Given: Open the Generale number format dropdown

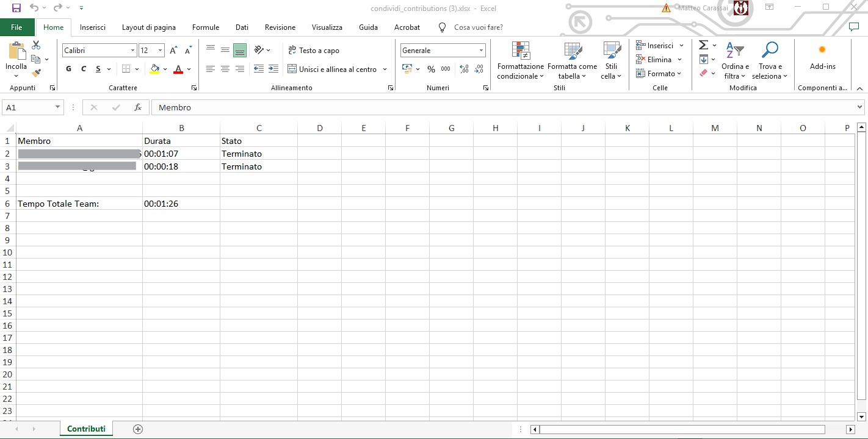Looking at the screenshot, I should tap(481, 51).
